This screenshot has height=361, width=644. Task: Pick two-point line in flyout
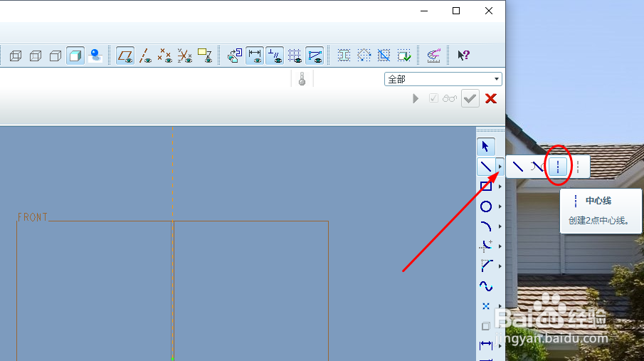pyautogui.click(x=518, y=167)
